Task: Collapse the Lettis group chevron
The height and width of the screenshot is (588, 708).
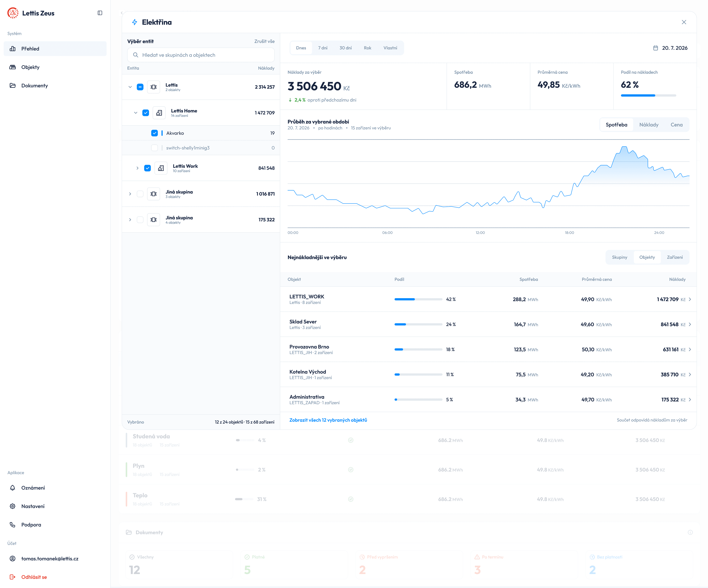Action: [130, 87]
